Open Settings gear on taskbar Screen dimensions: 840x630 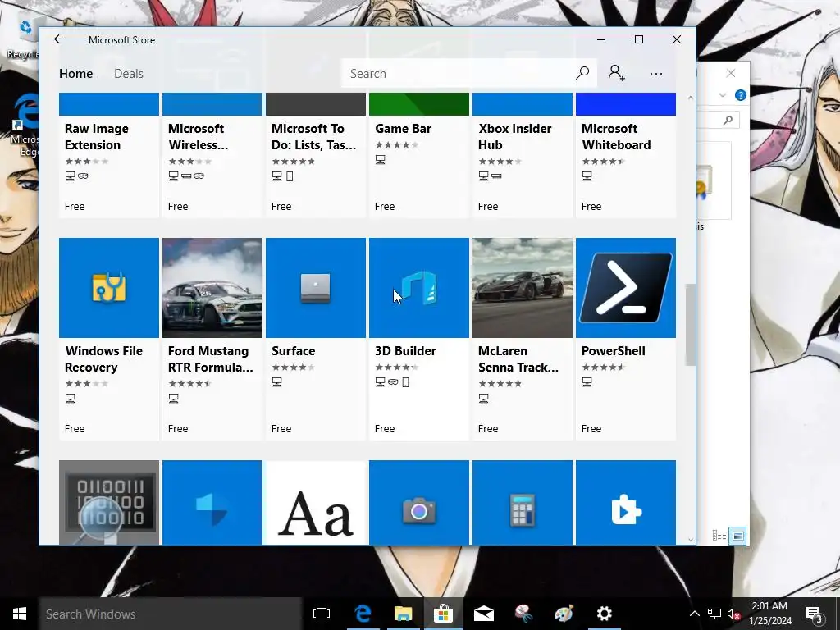(605, 614)
